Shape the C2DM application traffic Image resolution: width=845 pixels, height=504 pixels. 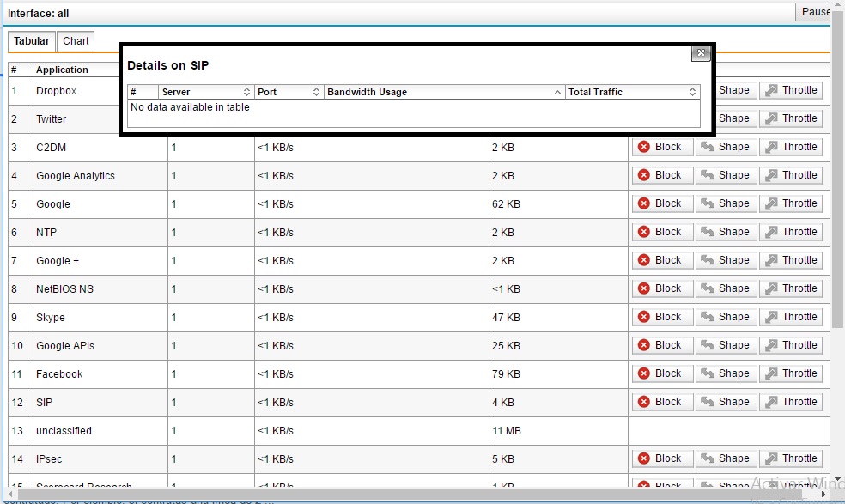726,147
